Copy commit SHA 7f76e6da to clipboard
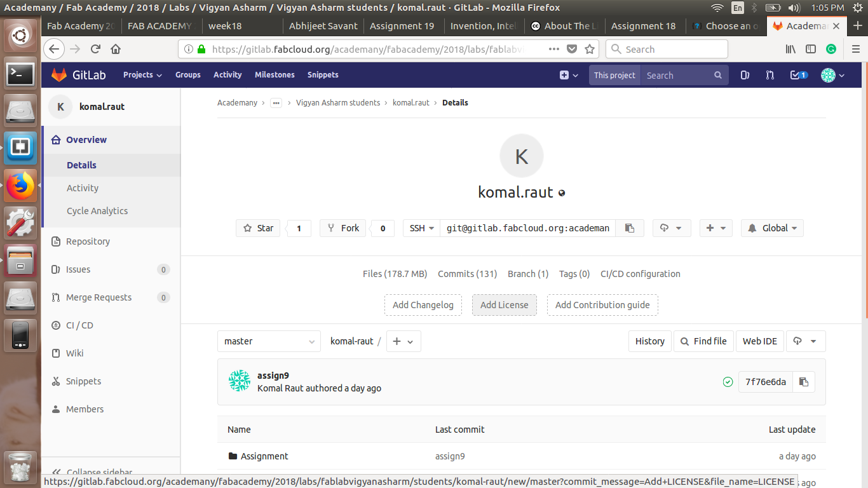This screenshot has height=488, width=868. coord(804,382)
